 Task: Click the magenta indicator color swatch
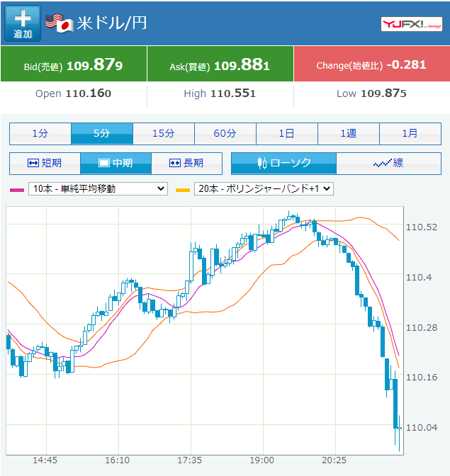click(17, 190)
